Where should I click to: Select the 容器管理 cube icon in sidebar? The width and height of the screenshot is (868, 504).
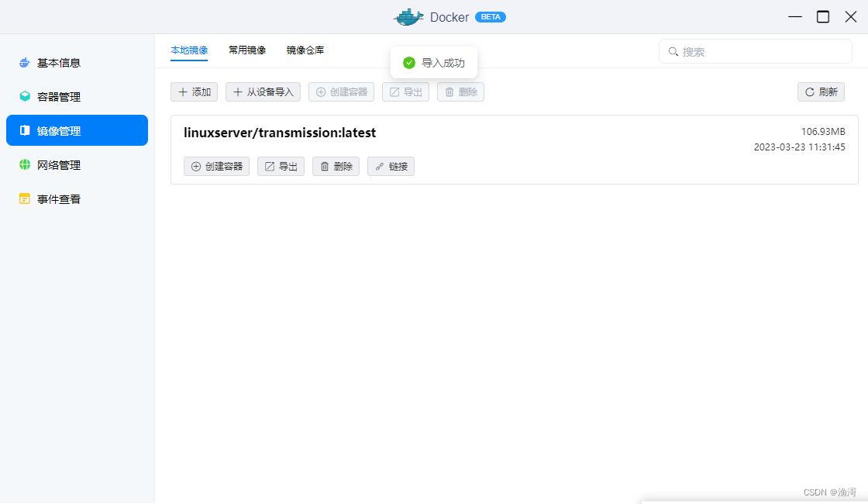(x=24, y=96)
